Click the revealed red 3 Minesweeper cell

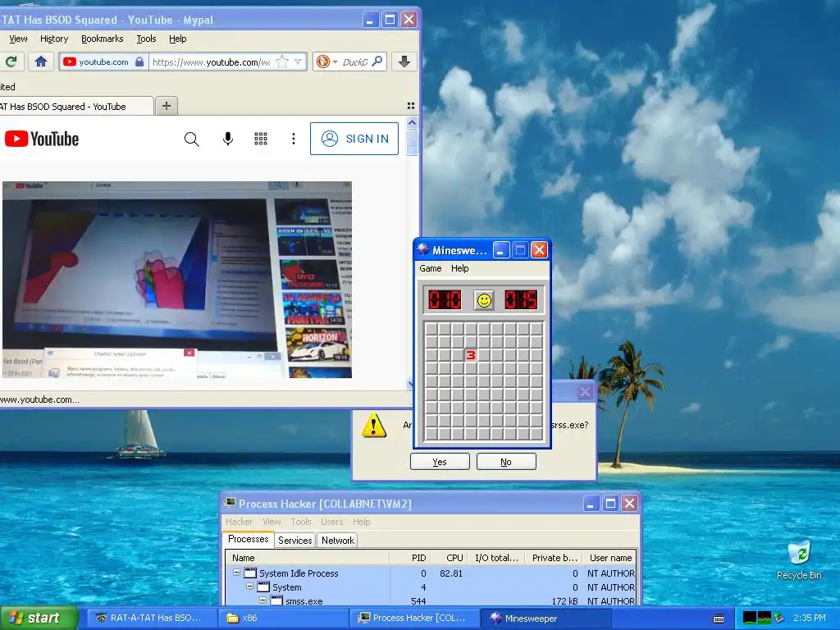tap(470, 355)
